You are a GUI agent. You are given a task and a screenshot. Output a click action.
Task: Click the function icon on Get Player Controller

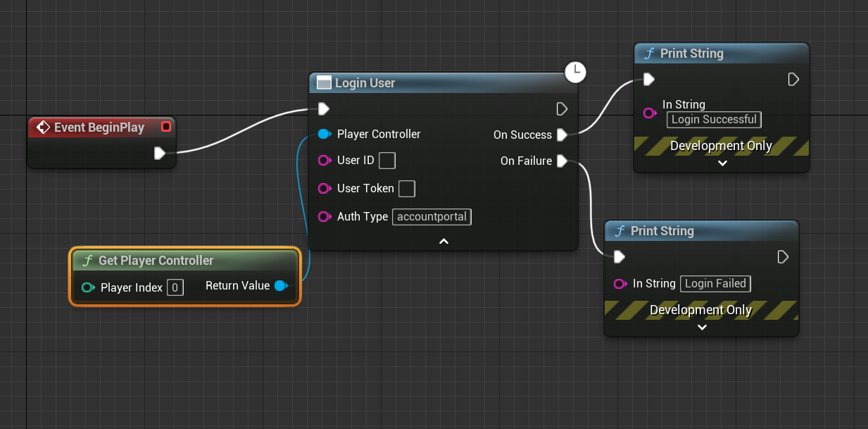coord(87,261)
